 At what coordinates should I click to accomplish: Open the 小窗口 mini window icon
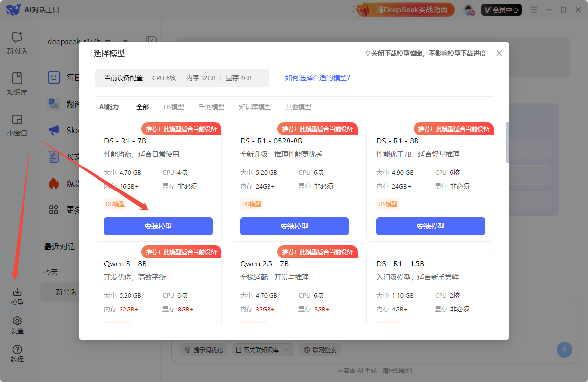click(x=17, y=120)
